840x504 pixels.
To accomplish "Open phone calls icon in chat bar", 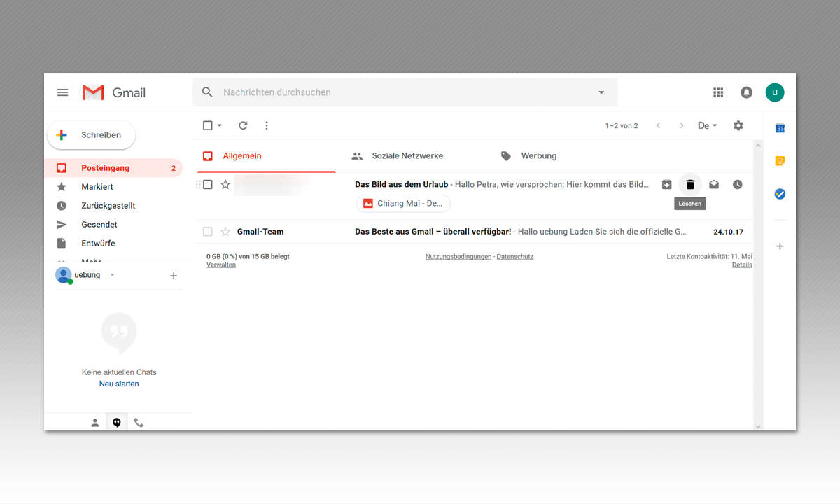I will pyautogui.click(x=139, y=423).
